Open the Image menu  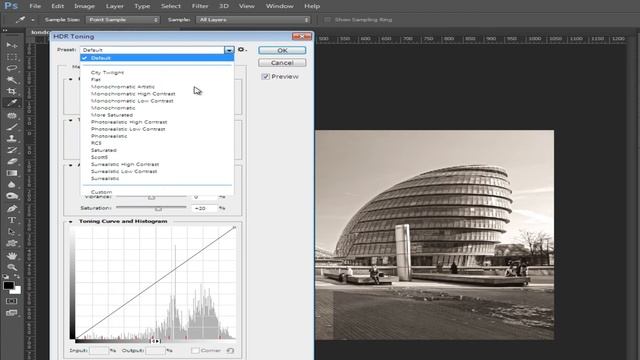[x=84, y=6]
